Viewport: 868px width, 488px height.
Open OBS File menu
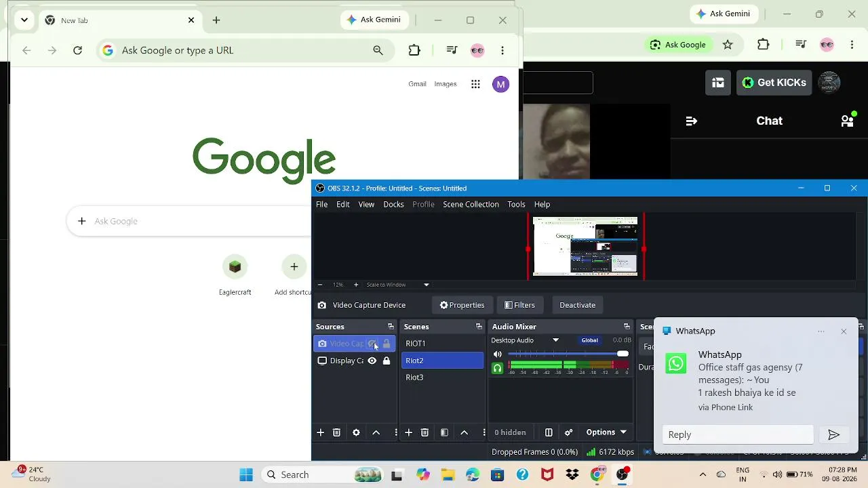coord(321,204)
